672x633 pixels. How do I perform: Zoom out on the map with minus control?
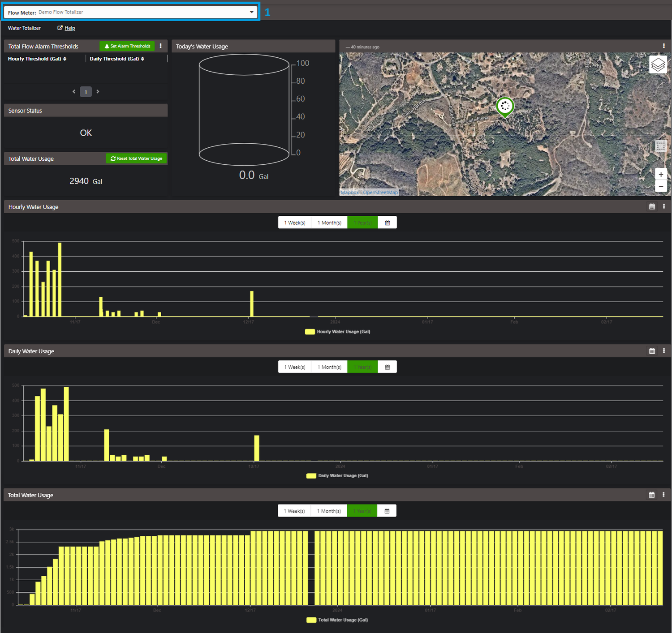pyautogui.click(x=661, y=186)
